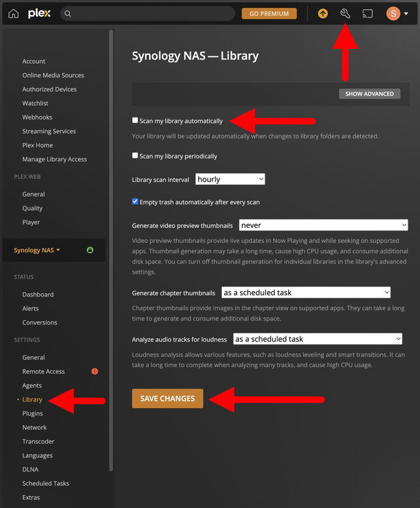The width and height of the screenshot is (420, 508).
Task: Open the Dashboard status page
Action: click(38, 294)
